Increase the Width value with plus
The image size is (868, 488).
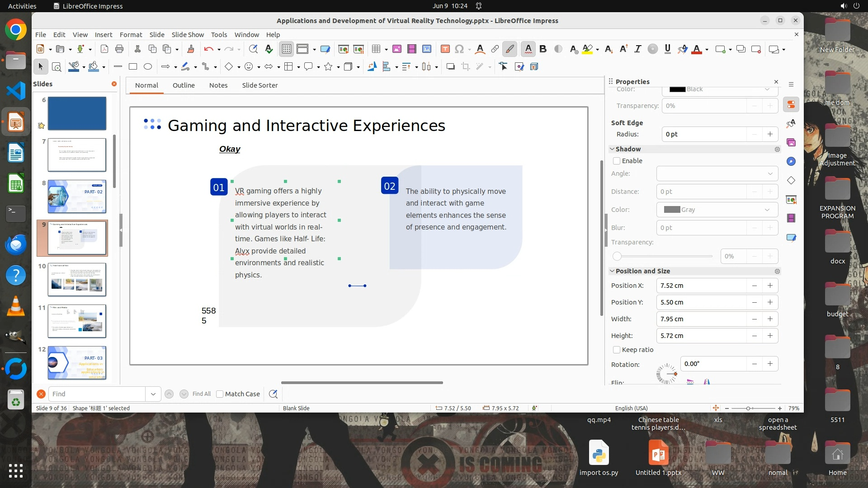770,319
